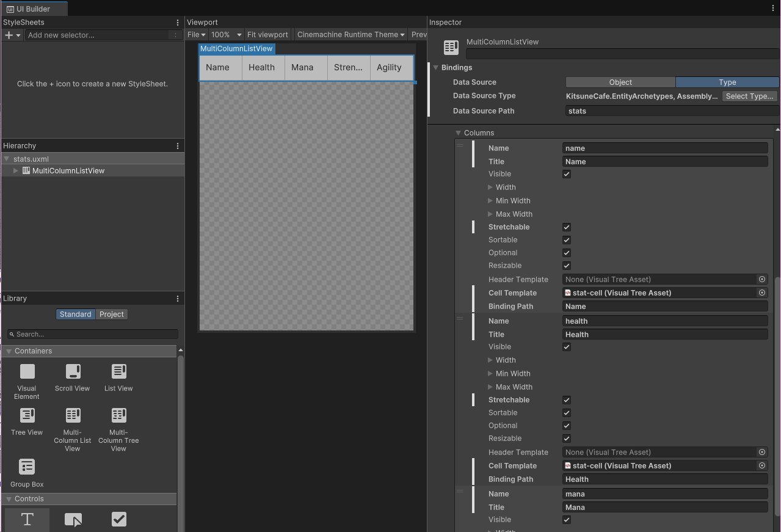Uncheck Visible for the name column
The height and width of the screenshot is (532, 781).
(x=567, y=174)
